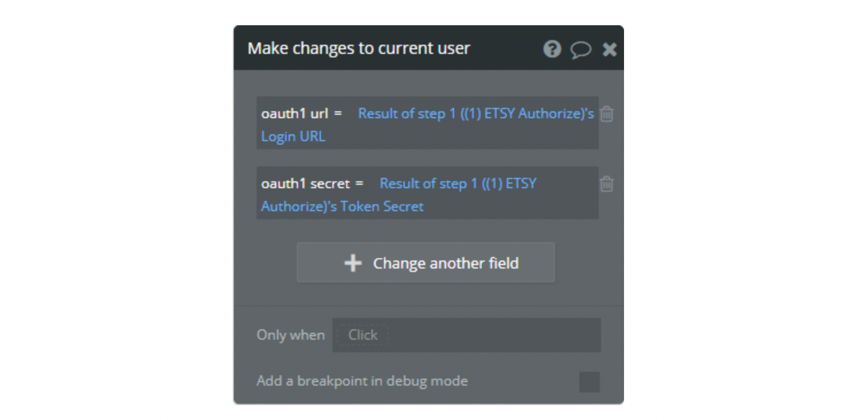Enable the breakpoint in debug mode checkbox
This screenshot has width=868, height=420.
pyautogui.click(x=589, y=382)
